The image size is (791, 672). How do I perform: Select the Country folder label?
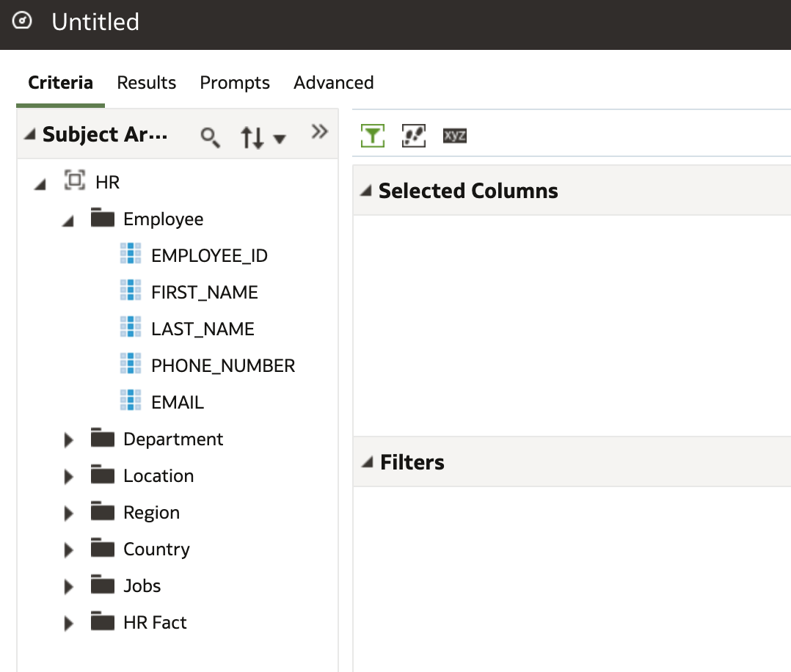(x=156, y=549)
